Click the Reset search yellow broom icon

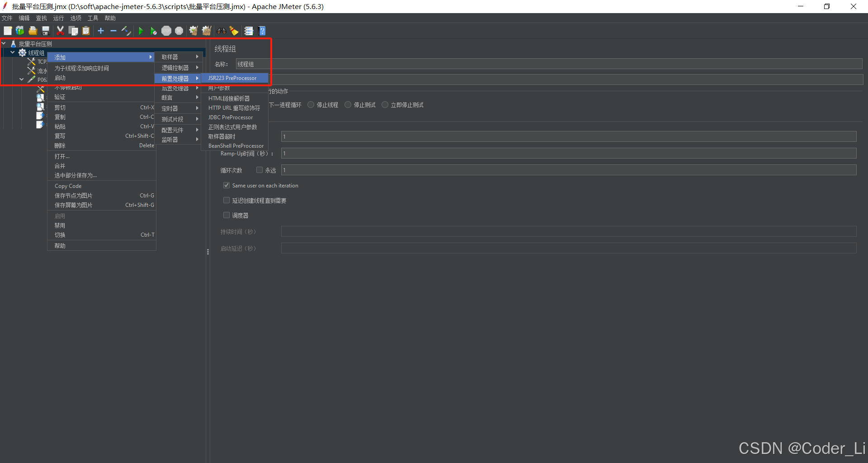pyautogui.click(x=234, y=31)
